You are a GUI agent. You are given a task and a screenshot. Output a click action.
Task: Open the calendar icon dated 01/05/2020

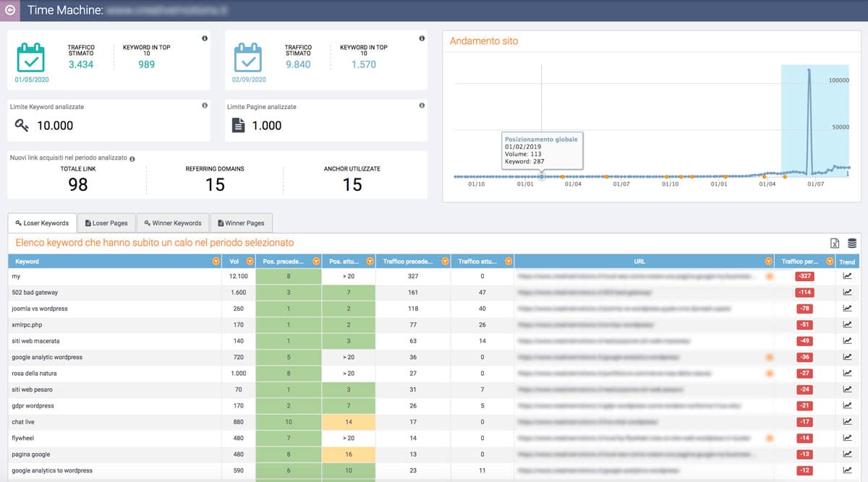tap(31, 57)
